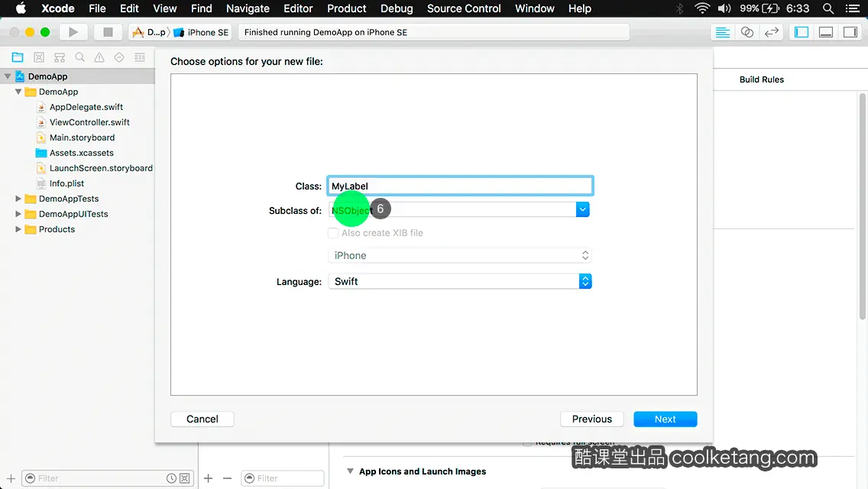
Task: Show the Standard editor
Action: [x=722, y=32]
